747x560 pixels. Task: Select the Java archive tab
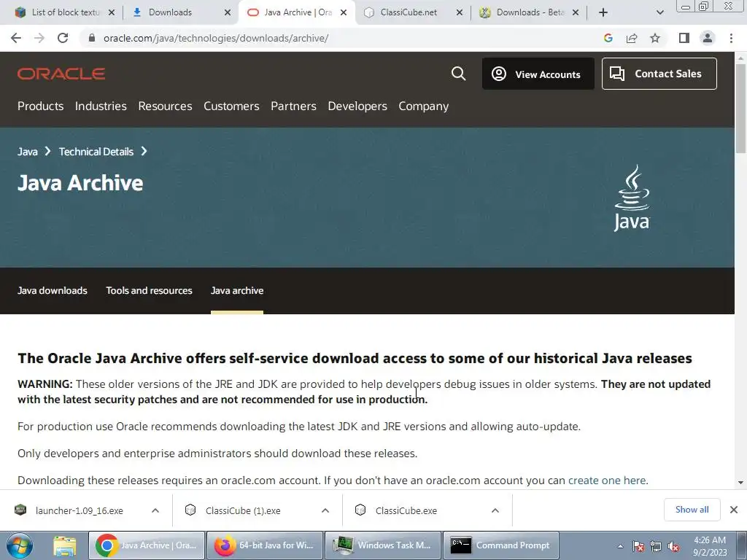(237, 290)
